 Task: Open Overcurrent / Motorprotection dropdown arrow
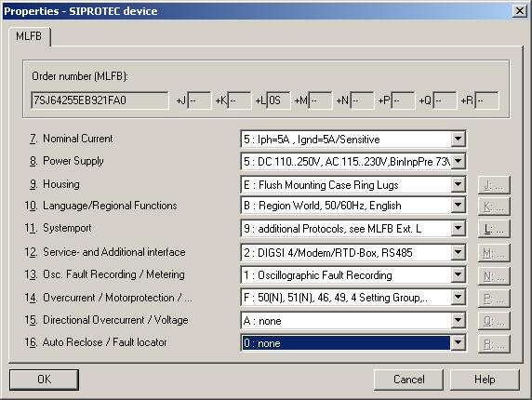point(458,298)
